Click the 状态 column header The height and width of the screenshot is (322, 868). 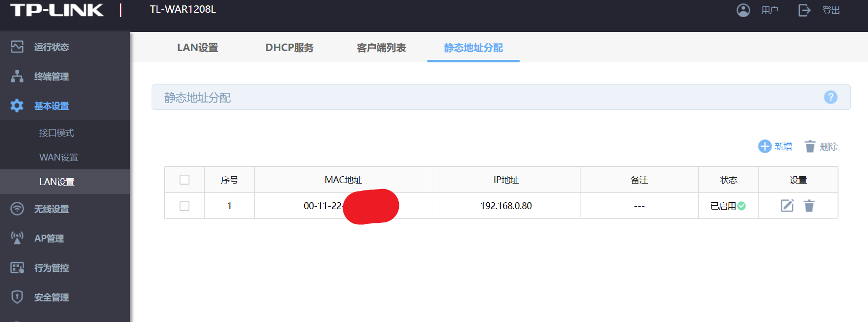[729, 180]
